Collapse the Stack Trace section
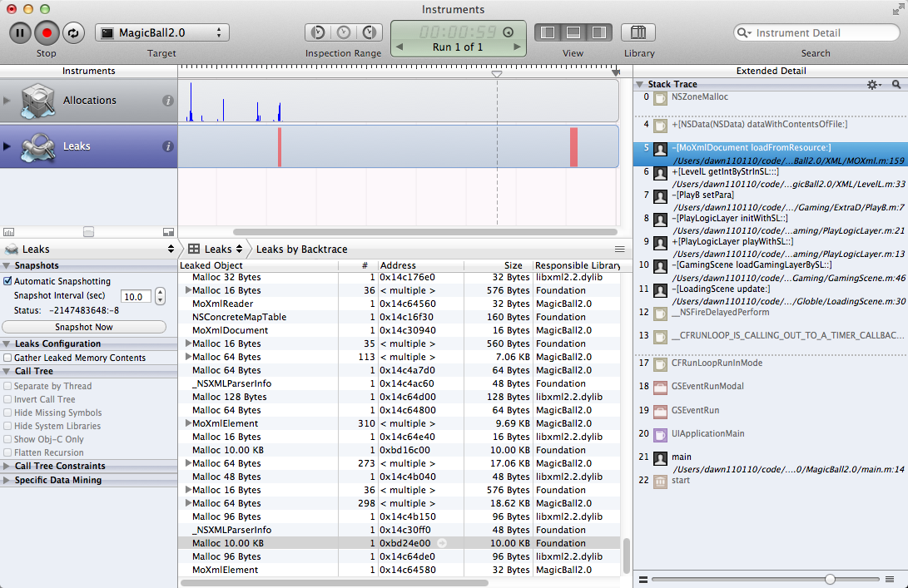The height and width of the screenshot is (588, 908). click(640, 84)
